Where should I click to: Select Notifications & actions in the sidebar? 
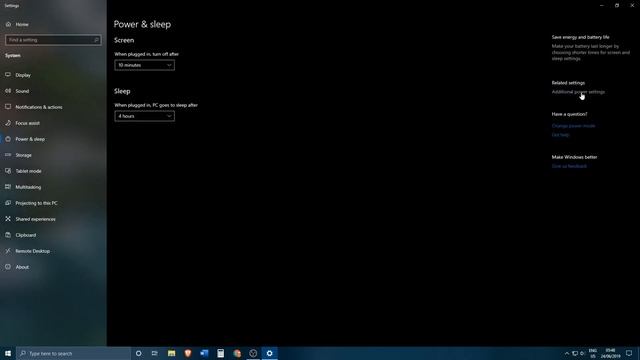click(x=39, y=107)
